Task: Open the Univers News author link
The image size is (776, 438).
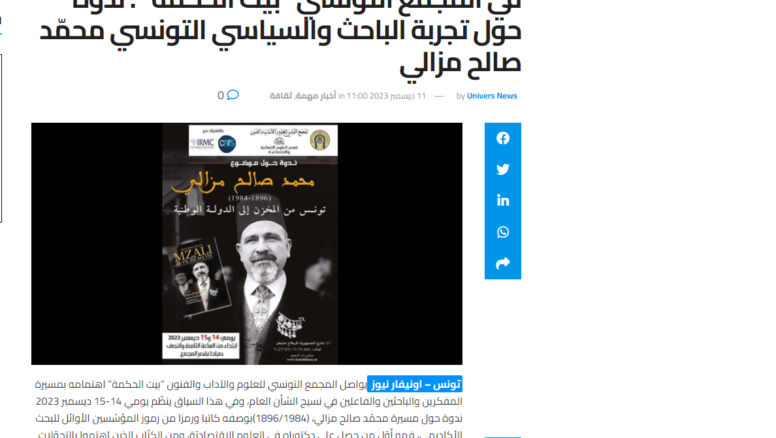Action: pyautogui.click(x=491, y=96)
